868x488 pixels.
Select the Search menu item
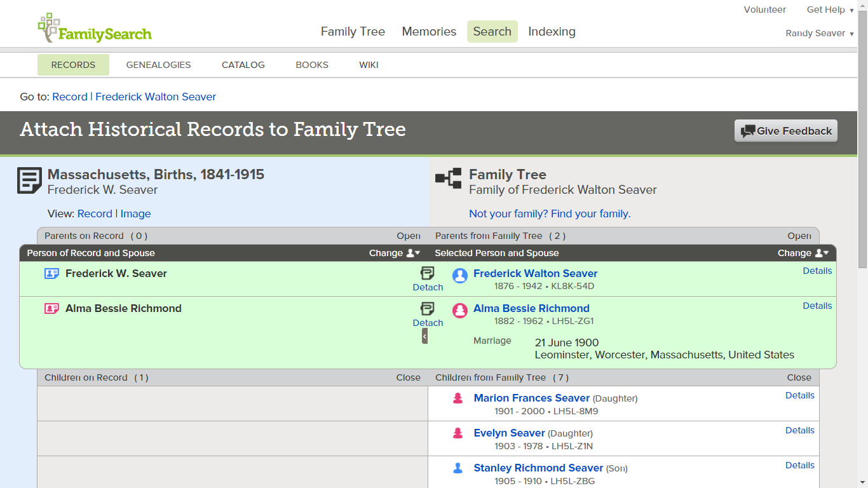coord(492,32)
